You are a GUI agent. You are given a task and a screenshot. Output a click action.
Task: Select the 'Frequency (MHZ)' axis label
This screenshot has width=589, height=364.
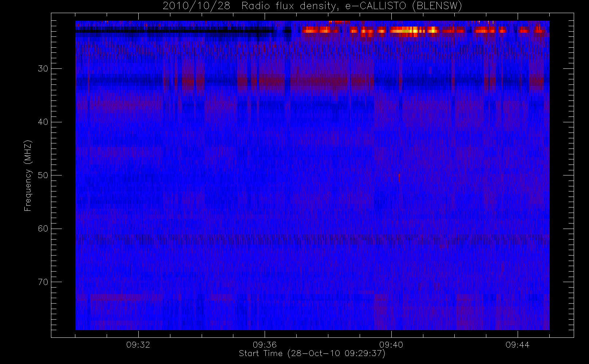[28, 175]
